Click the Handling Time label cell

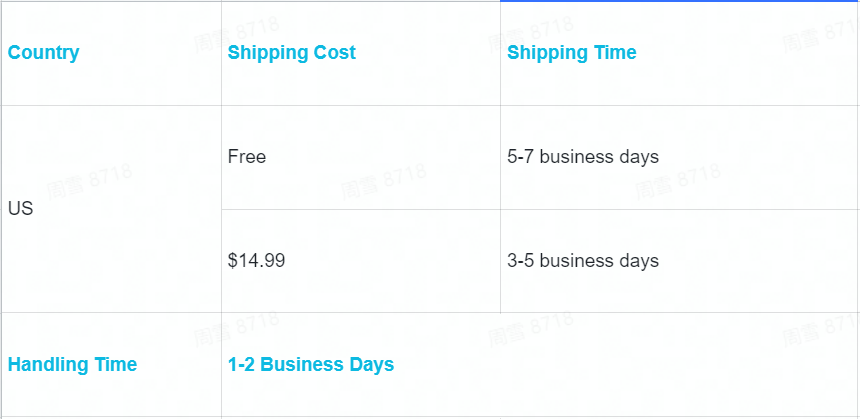(x=111, y=365)
